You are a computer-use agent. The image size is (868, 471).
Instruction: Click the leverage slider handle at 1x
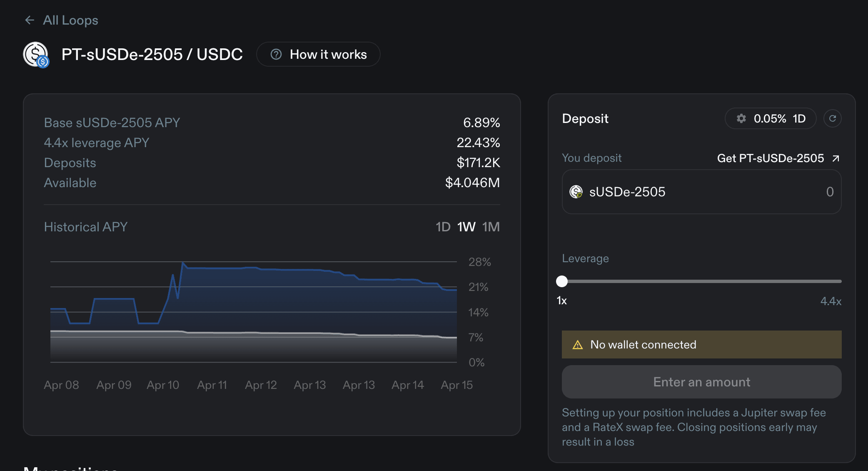[562, 281]
